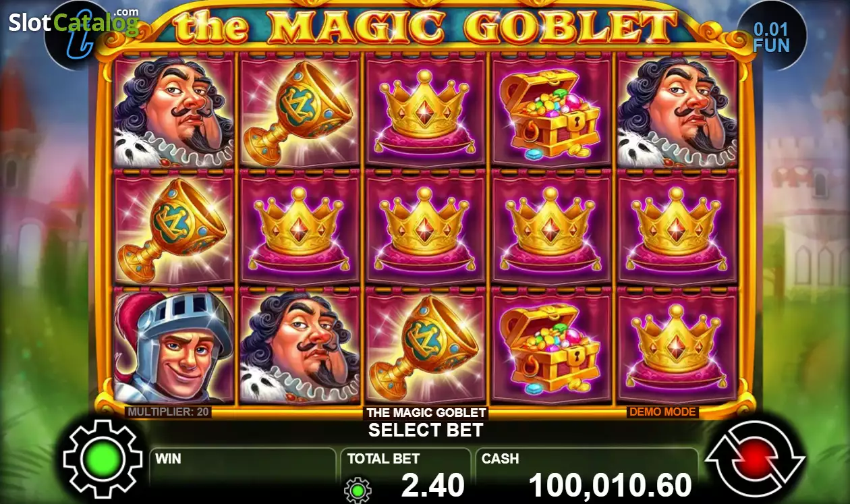Click the king symbol in the top-right reel

[x=677, y=111]
